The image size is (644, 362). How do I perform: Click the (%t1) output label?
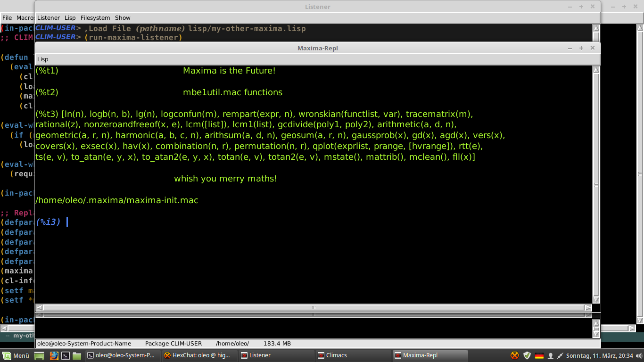click(x=47, y=71)
